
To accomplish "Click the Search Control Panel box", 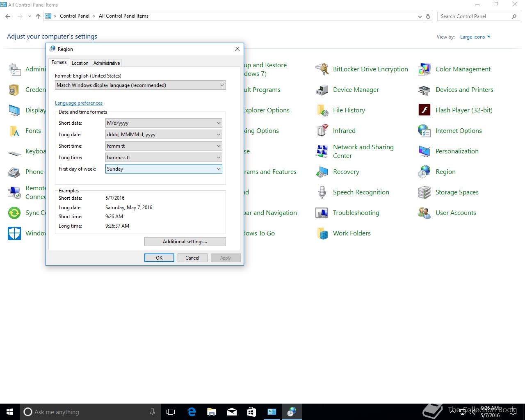I will point(478,16).
